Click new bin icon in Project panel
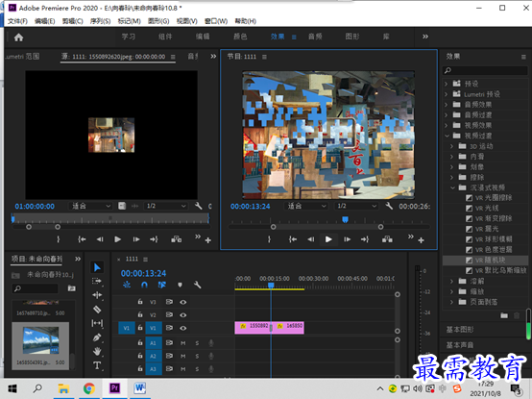 click(x=72, y=288)
